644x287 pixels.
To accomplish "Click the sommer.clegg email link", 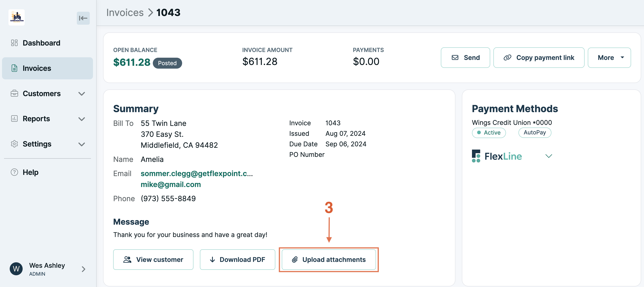I will [x=197, y=173].
